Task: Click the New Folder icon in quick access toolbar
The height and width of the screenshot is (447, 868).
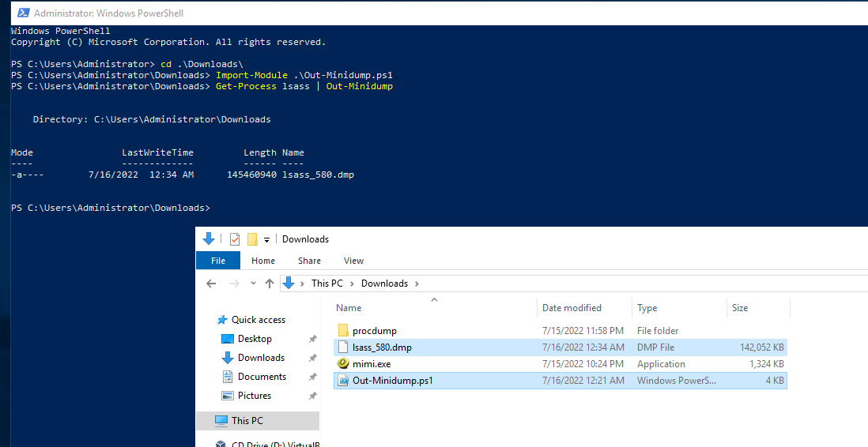Action: pyautogui.click(x=252, y=239)
